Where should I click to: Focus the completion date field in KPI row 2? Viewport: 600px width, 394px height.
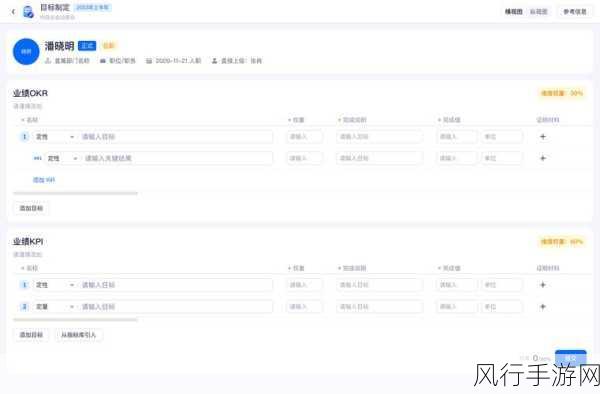380,306
